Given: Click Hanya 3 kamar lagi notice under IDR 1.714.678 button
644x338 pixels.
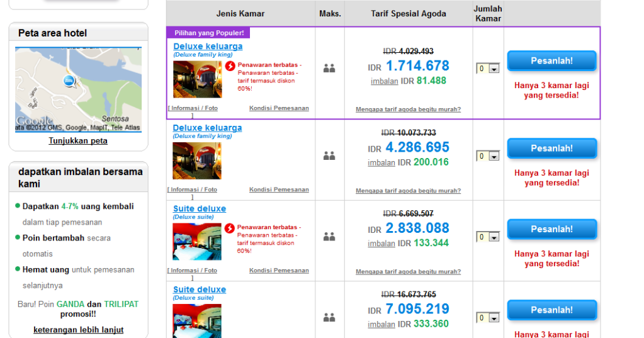Looking at the screenshot, I should point(551,91).
